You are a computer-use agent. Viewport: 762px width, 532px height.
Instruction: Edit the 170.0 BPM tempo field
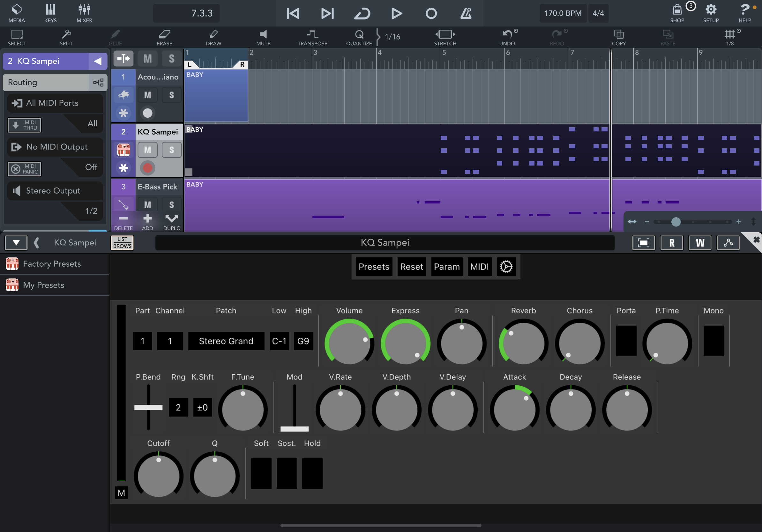click(563, 13)
